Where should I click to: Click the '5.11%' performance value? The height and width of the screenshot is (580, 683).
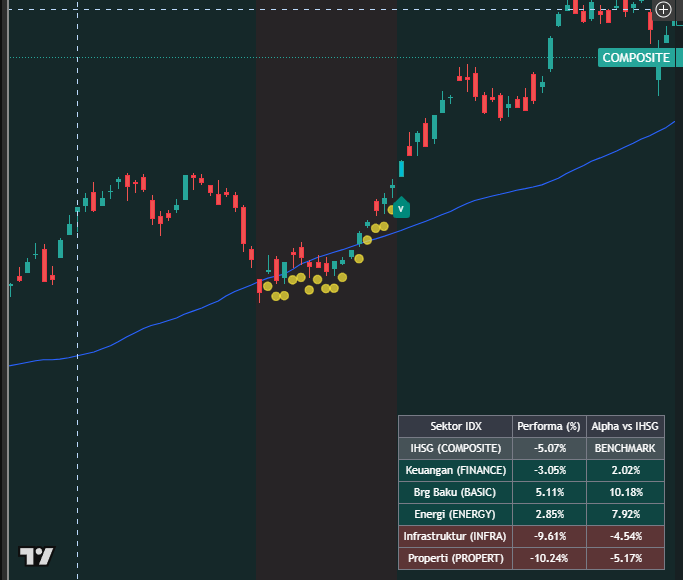click(x=549, y=492)
